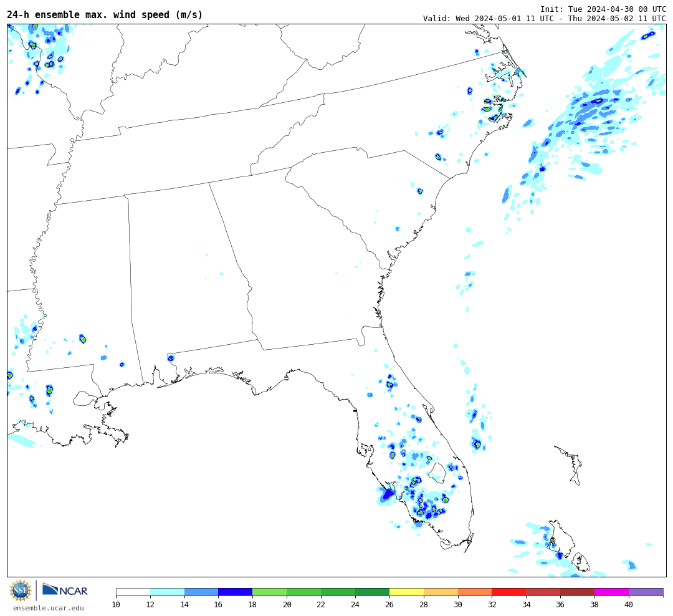Click the large dark blue wind blob on Florida's southwest coast

(388, 494)
